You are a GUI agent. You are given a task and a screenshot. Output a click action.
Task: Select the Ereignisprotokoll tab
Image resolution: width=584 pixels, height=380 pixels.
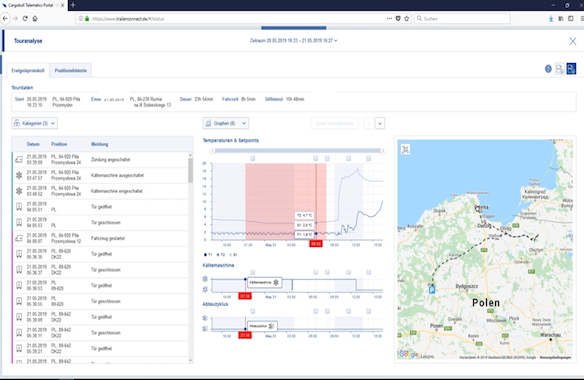coord(28,70)
